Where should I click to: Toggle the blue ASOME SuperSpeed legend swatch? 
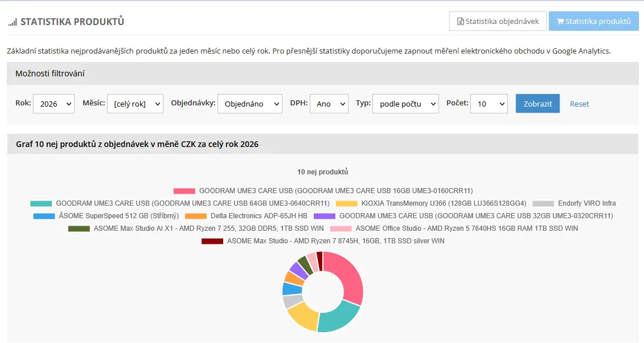[44, 216]
